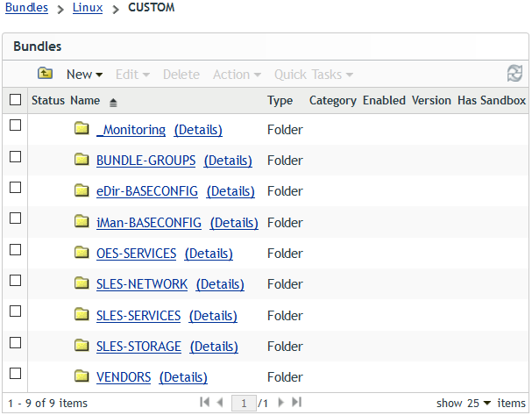
Task: Go to the last page arrow icon
Action: click(x=296, y=403)
